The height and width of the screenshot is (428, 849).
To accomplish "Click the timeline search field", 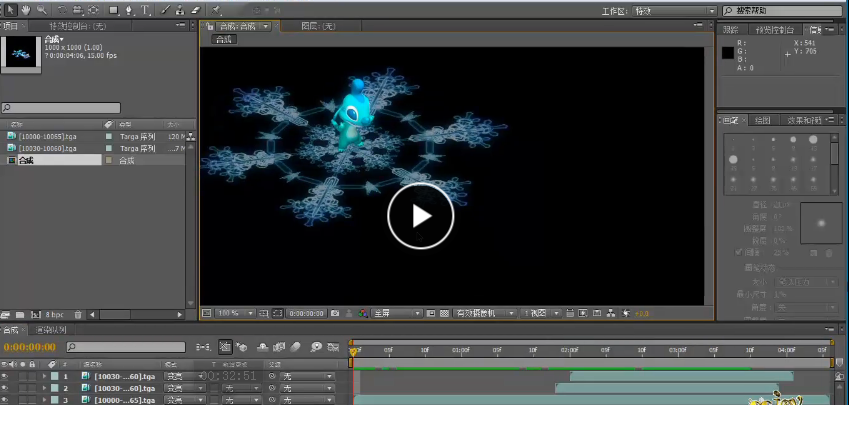I will point(126,347).
